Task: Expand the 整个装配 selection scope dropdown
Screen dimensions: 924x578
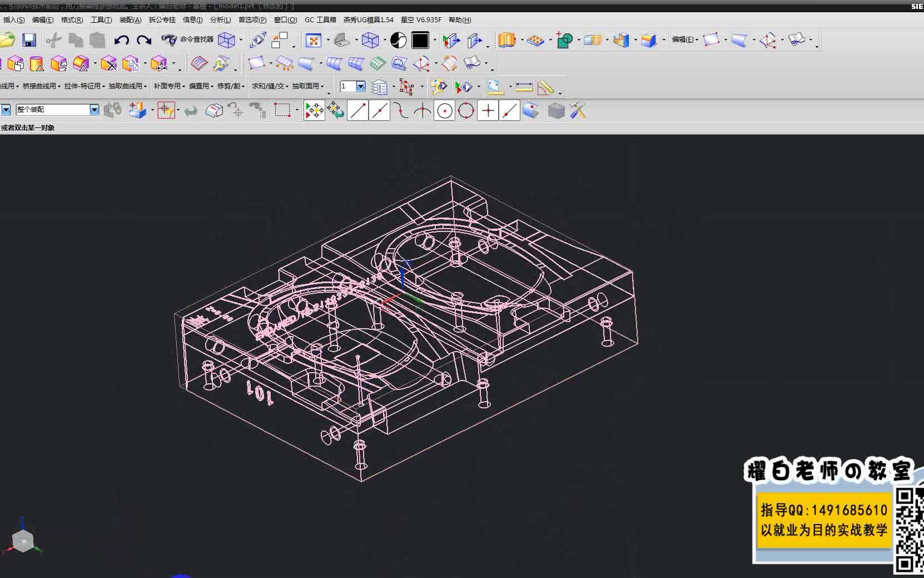Action: click(x=95, y=110)
